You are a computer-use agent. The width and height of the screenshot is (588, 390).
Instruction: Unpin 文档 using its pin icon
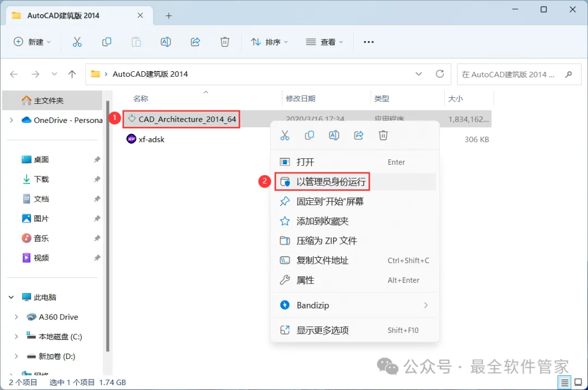[x=97, y=199]
